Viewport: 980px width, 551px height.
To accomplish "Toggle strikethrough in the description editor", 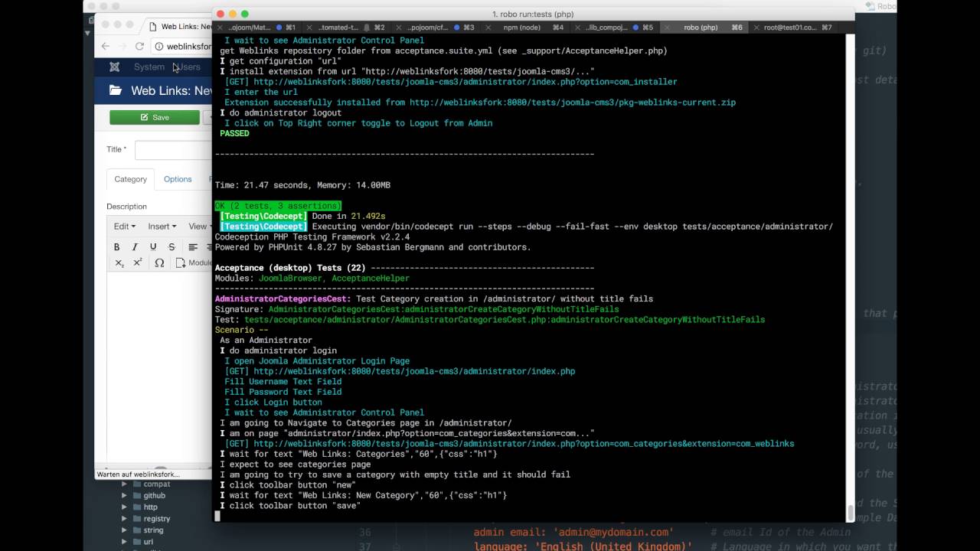I will [171, 247].
